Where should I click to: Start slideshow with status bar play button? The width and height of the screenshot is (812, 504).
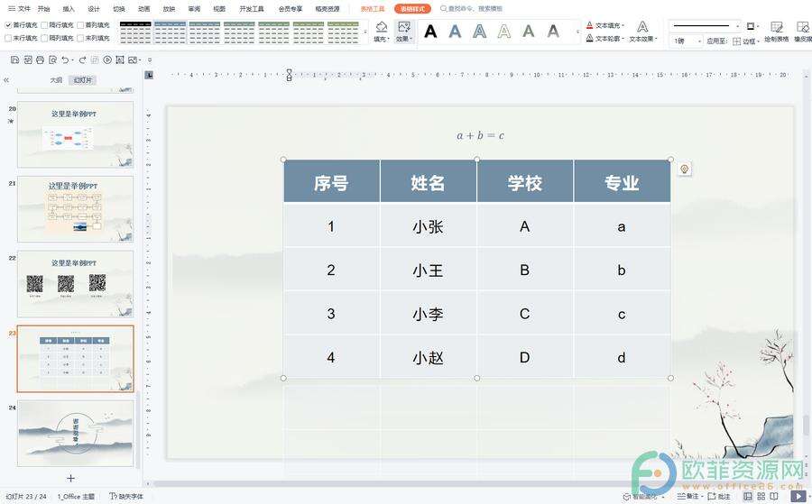point(798,496)
